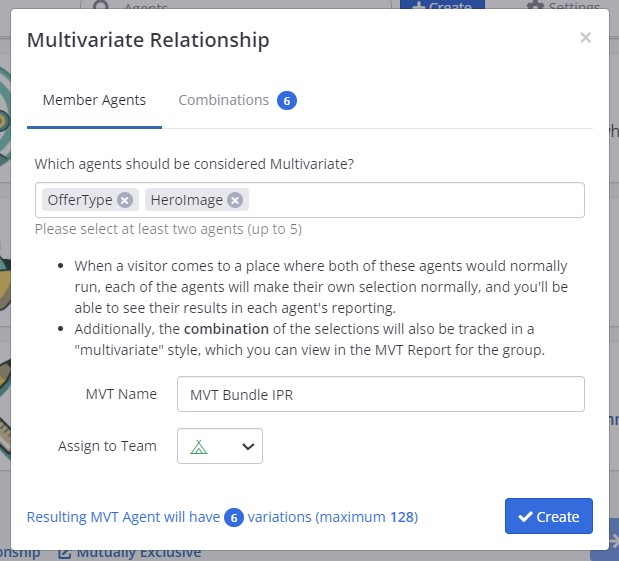Click the green tent team icon
Screen dimensions: 619x561
pos(199,447)
